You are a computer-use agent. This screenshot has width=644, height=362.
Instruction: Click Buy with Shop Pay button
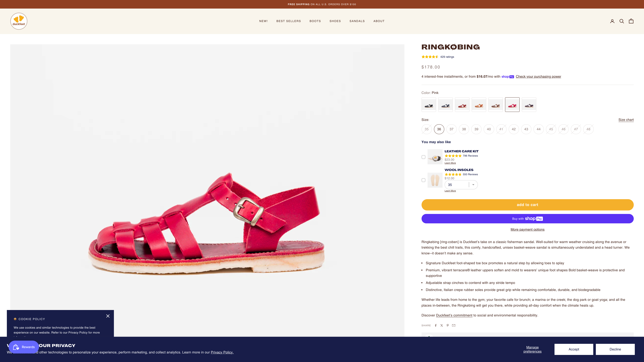click(528, 219)
